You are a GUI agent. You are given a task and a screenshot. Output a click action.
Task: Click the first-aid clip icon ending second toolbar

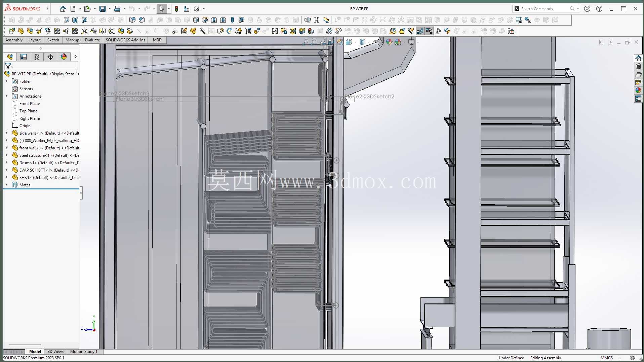click(x=511, y=31)
